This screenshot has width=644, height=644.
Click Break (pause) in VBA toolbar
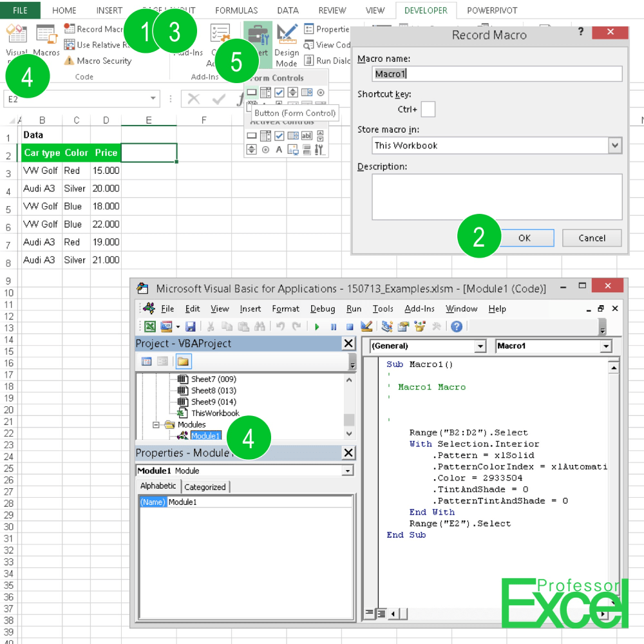click(x=334, y=327)
